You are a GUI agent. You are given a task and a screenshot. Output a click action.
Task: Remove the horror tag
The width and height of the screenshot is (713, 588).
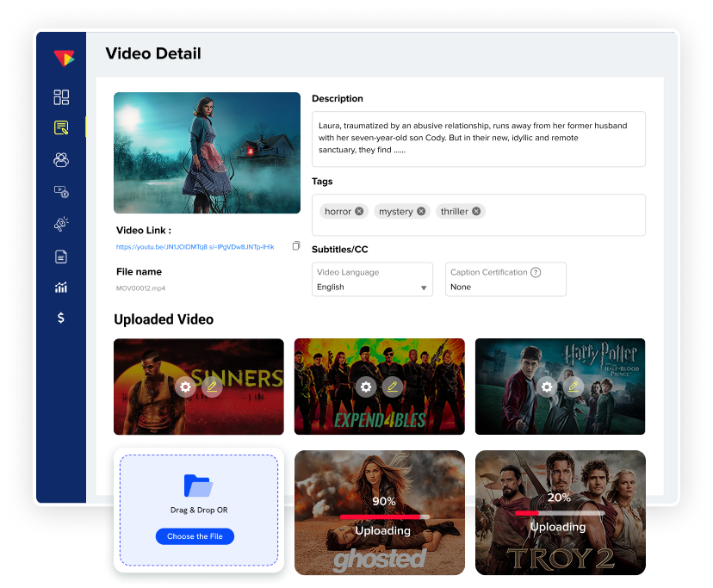click(x=359, y=211)
